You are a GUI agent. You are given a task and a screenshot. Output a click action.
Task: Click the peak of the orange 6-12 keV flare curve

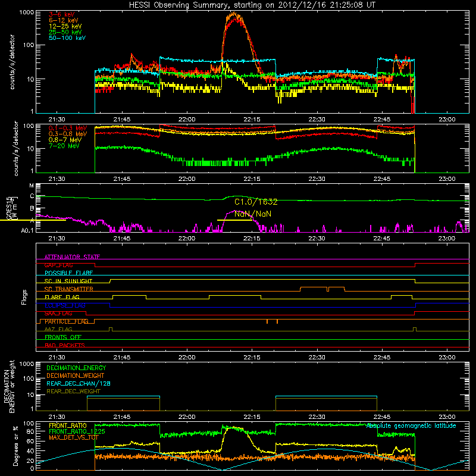point(233,13)
